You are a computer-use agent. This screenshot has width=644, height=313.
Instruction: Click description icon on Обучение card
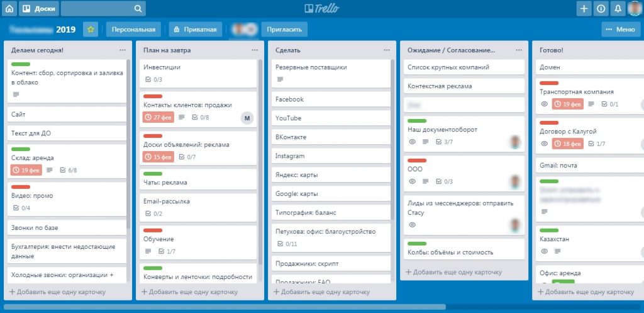point(148,251)
